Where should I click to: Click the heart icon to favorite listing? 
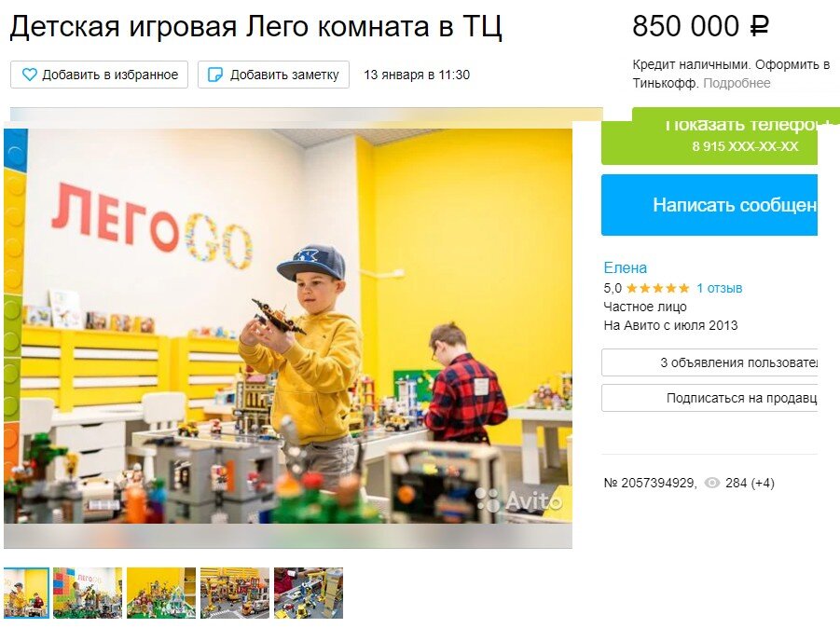[30, 75]
